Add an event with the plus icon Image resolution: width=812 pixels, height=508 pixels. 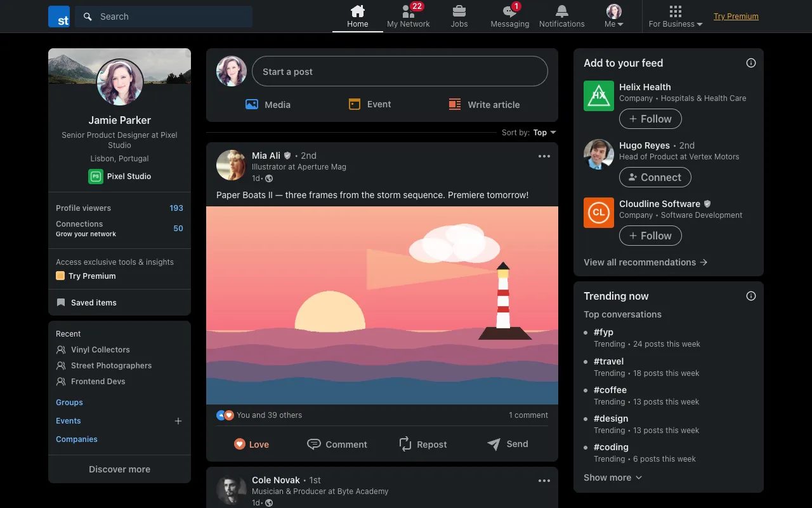click(x=178, y=421)
